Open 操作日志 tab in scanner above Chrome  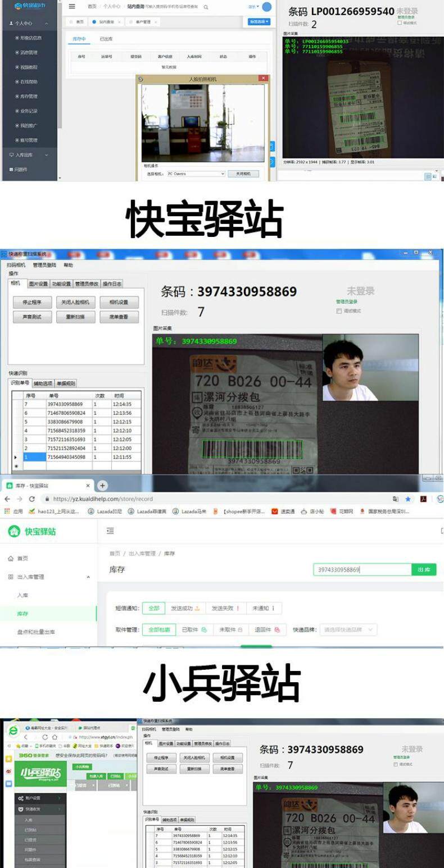click(x=112, y=284)
